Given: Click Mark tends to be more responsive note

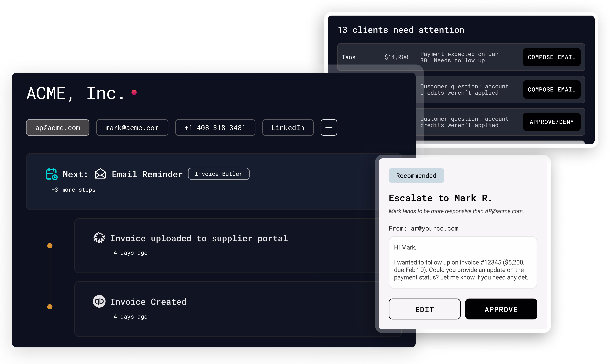Looking at the screenshot, I should 456,211.
